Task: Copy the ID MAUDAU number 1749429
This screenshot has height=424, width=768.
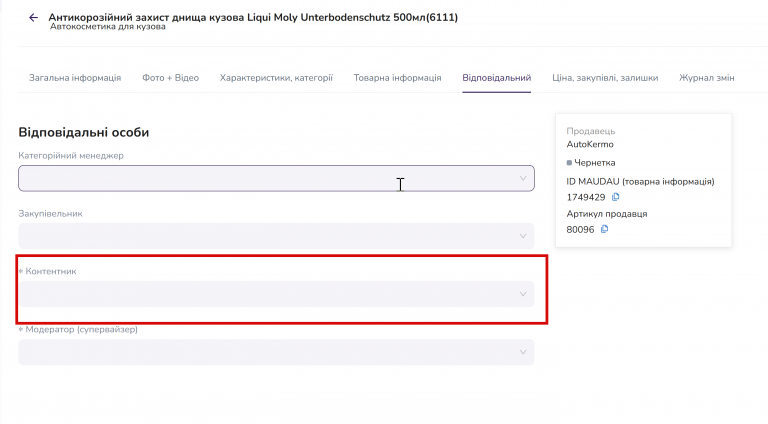Action: [x=616, y=197]
